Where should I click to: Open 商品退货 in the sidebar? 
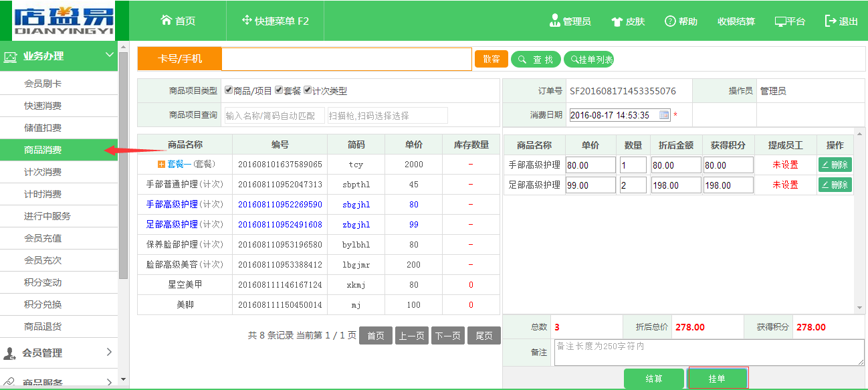pos(59,326)
